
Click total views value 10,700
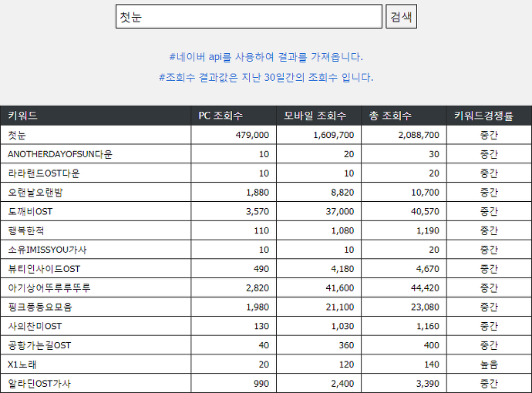pos(425,193)
